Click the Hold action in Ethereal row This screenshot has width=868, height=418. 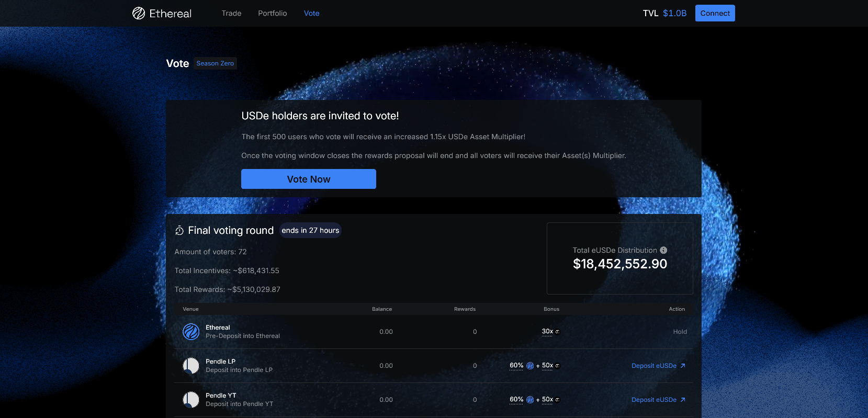point(680,332)
